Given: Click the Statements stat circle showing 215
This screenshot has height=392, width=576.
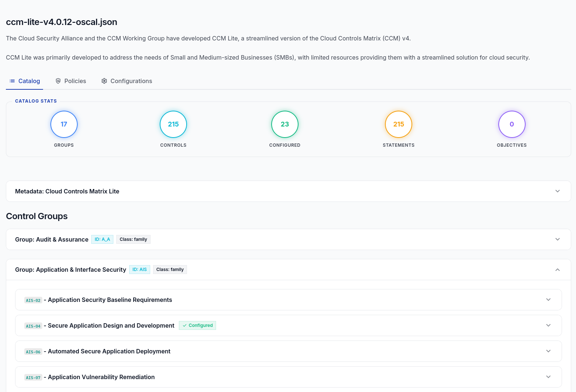Looking at the screenshot, I should point(398,124).
